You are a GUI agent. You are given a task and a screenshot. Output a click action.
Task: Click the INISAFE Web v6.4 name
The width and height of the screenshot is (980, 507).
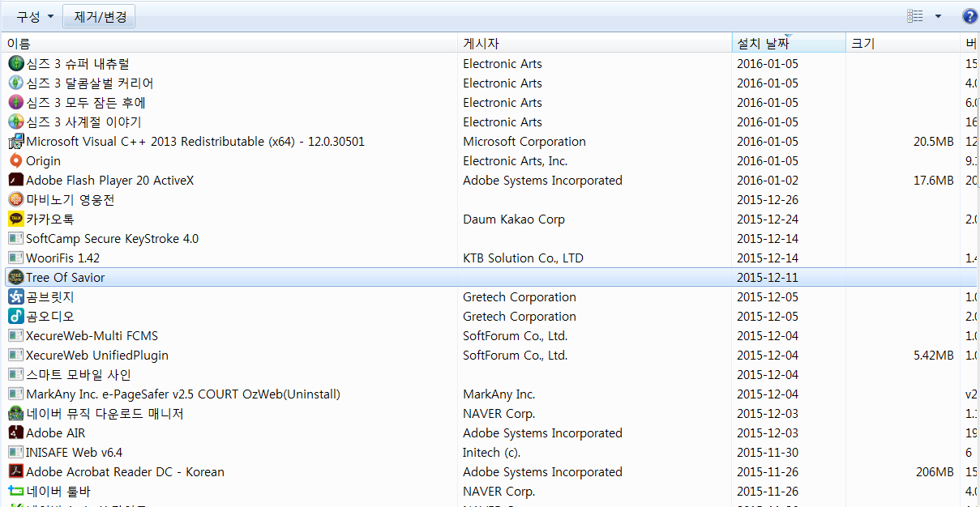click(75, 452)
